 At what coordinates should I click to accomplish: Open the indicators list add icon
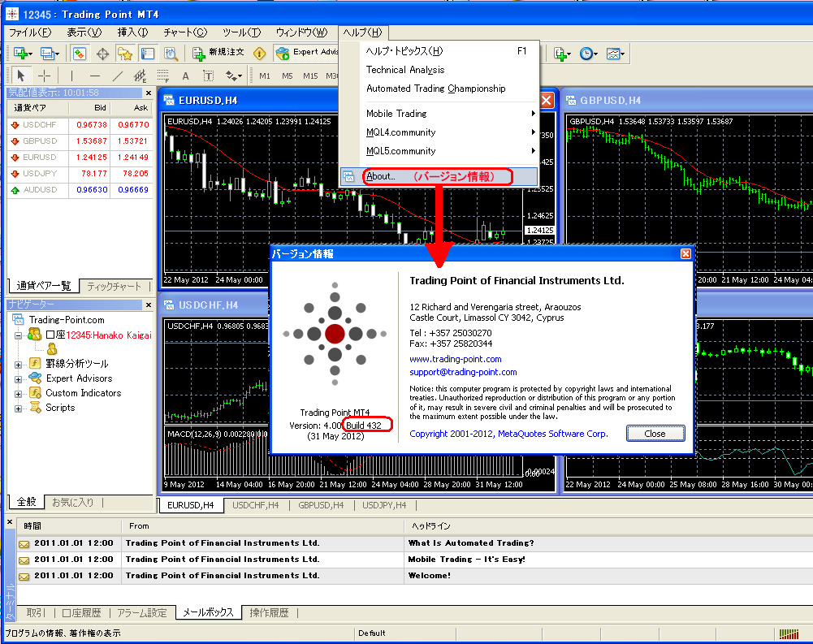coord(562,54)
